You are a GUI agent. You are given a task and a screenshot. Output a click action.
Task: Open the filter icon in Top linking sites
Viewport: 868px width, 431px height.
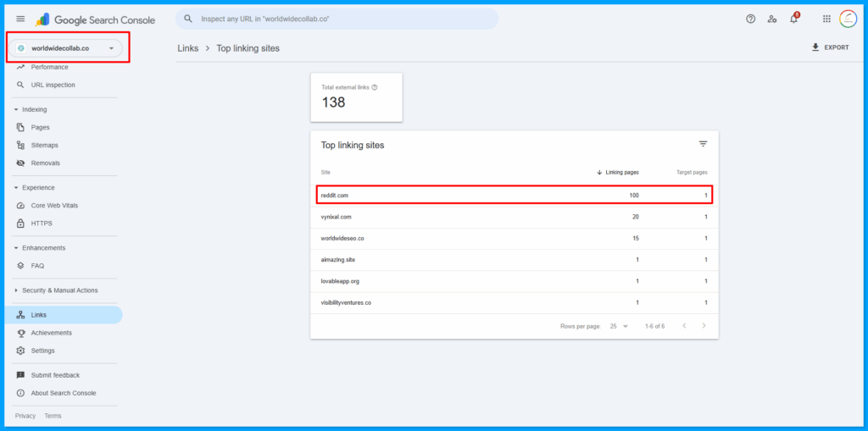(x=703, y=144)
